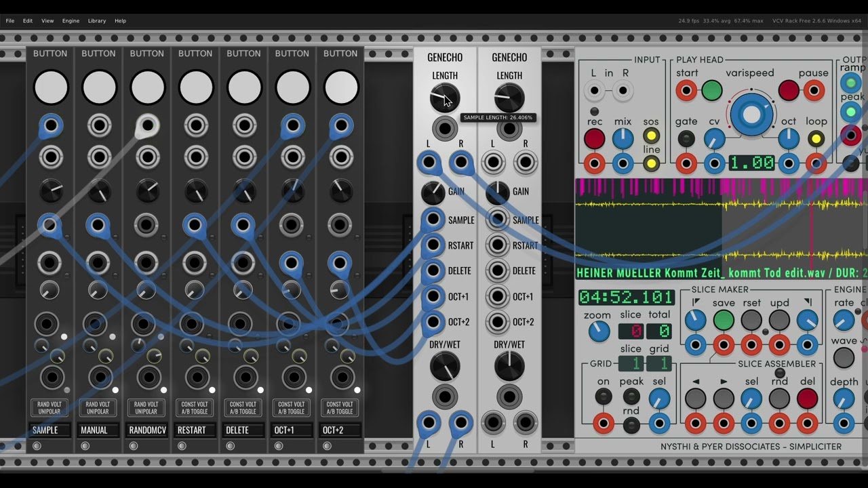Image resolution: width=868 pixels, height=488 pixels.
Task: Click the Slice Assembler previous slice button
Action: click(696, 399)
